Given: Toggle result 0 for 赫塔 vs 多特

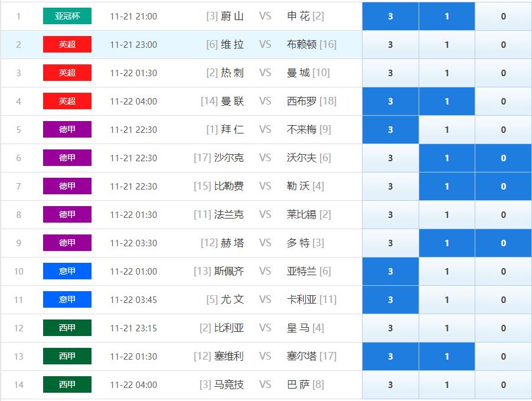Looking at the screenshot, I should pyautogui.click(x=503, y=243).
